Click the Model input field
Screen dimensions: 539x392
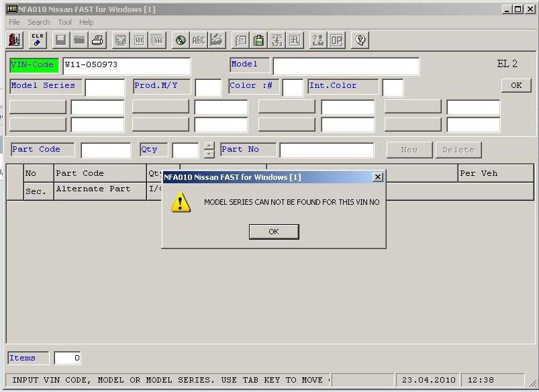(346, 66)
